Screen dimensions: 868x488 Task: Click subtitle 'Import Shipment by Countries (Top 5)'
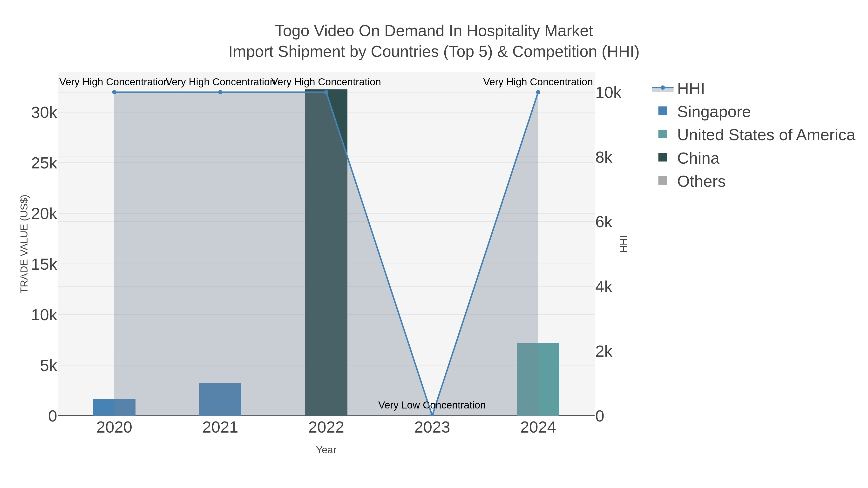(360, 52)
